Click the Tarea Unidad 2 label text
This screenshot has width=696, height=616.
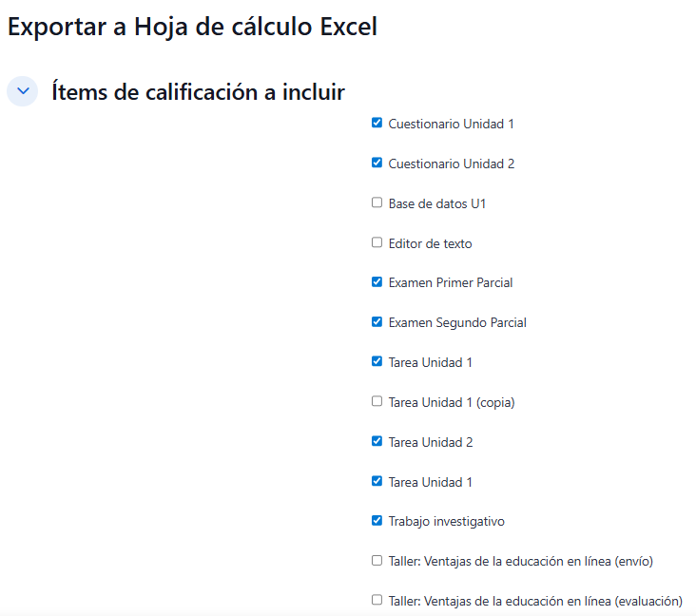(430, 443)
